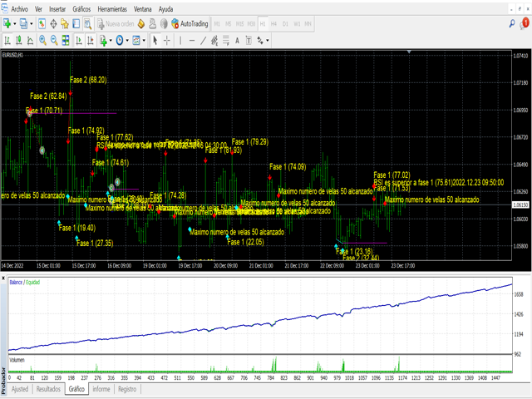Switch chart to bar chart mode
This screenshot has width=532, height=399.
click(7, 41)
